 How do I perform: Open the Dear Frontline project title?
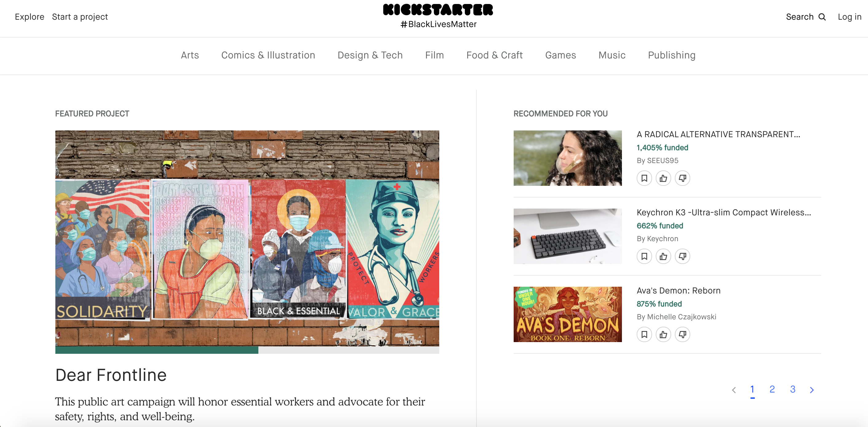pyautogui.click(x=111, y=375)
